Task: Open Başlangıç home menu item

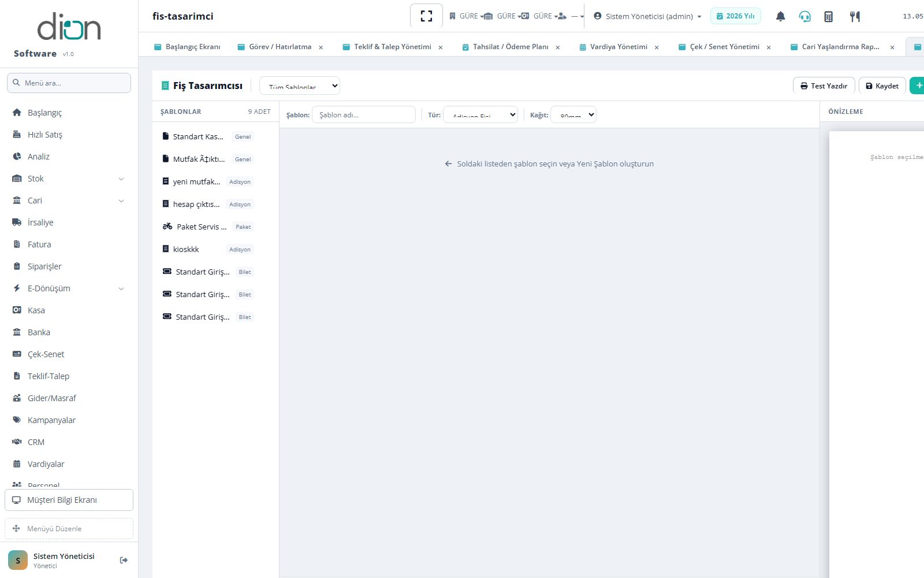Action: tap(69, 113)
